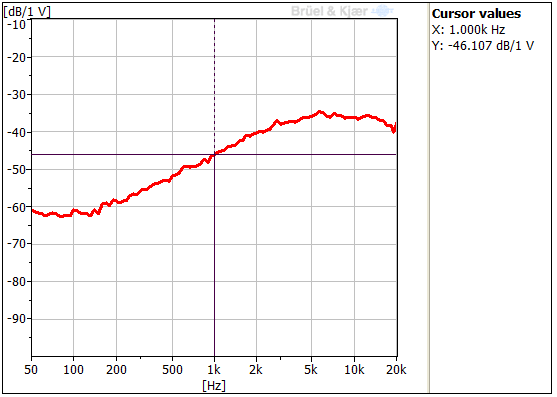This screenshot has height=397, width=557.
Task: Click the '-30' level axis label
Action: 17,95
